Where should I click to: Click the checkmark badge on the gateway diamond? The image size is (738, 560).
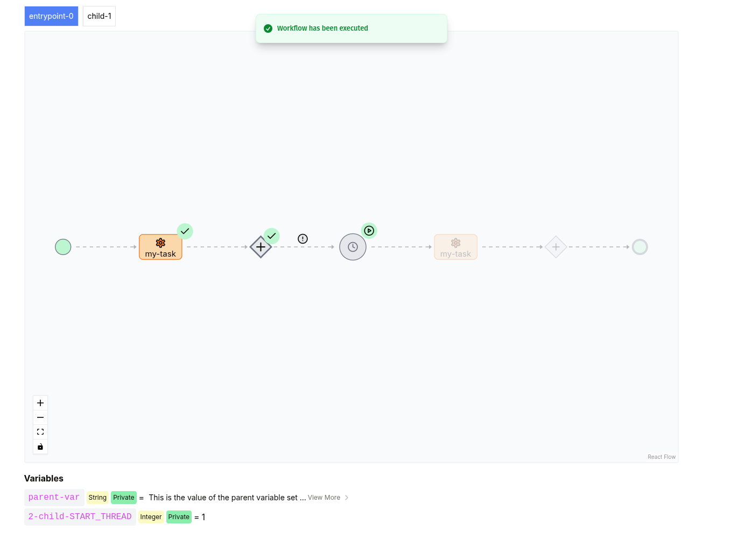pyautogui.click(x=272, y=236)
